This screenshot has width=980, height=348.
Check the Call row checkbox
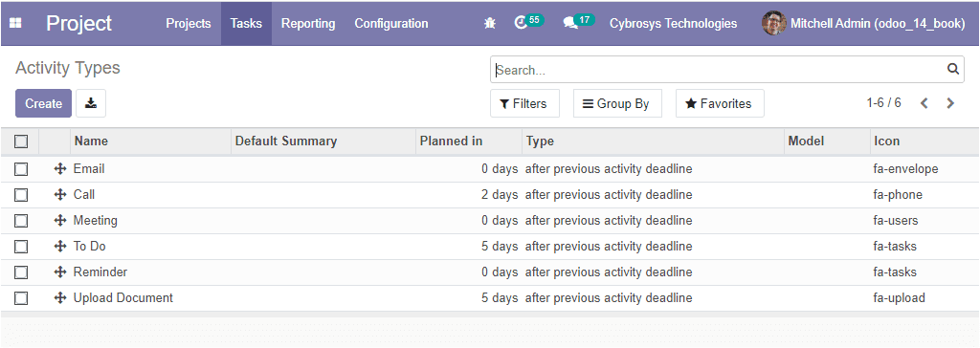tap(21, 195)
